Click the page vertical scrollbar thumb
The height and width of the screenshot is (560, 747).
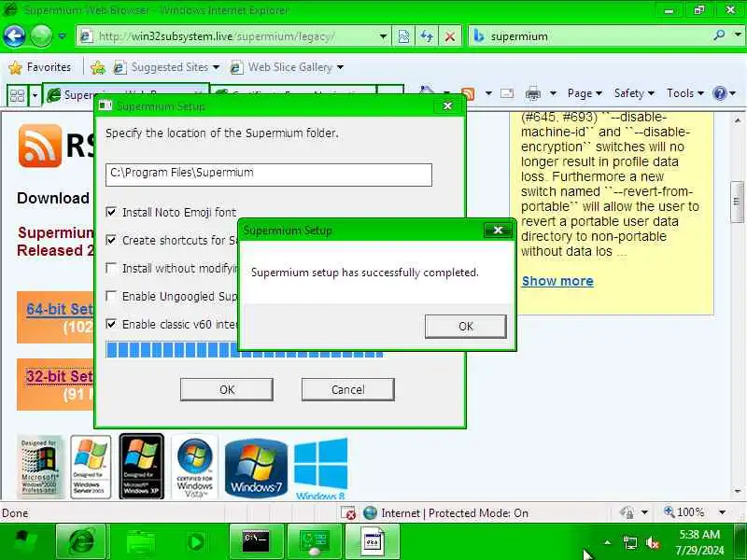point(737,202)
